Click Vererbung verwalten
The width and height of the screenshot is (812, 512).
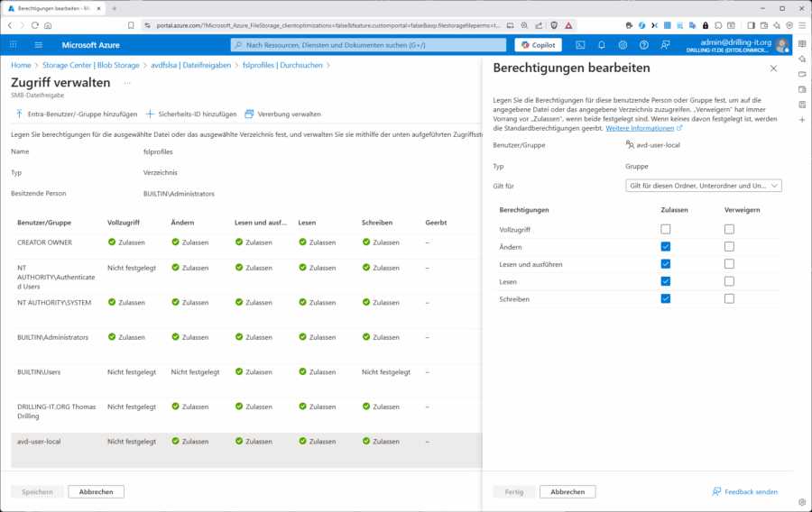tap(282, 114)
